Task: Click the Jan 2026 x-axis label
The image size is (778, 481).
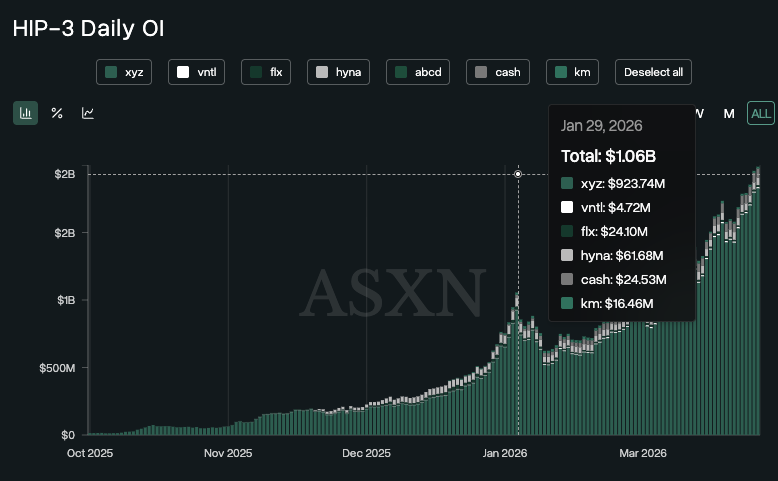Action: 505,453
